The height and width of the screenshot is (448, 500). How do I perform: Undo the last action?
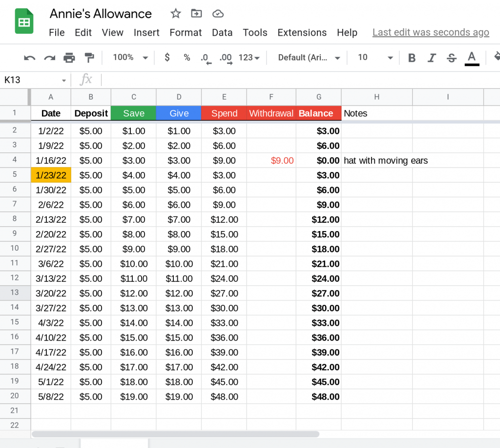(30, 58)
